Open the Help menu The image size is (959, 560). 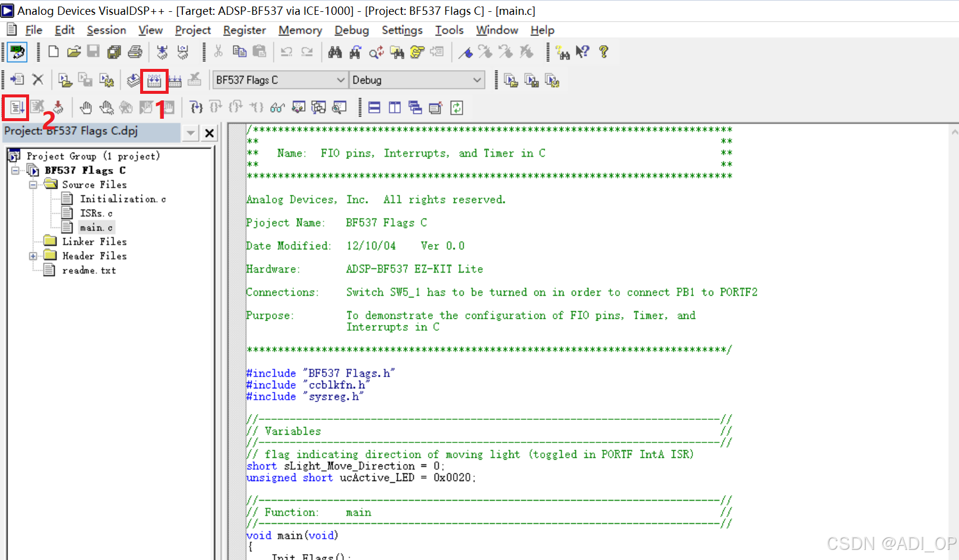(542, 30)
